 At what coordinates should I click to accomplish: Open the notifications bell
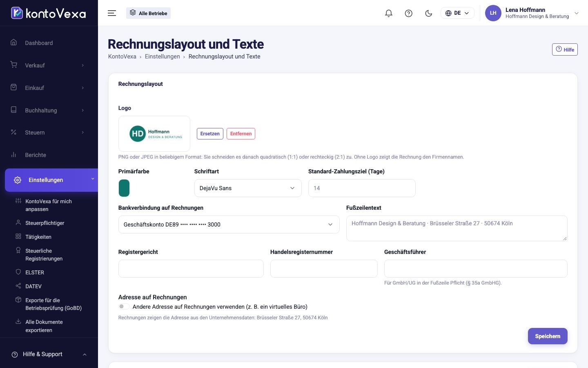[389, 13]
